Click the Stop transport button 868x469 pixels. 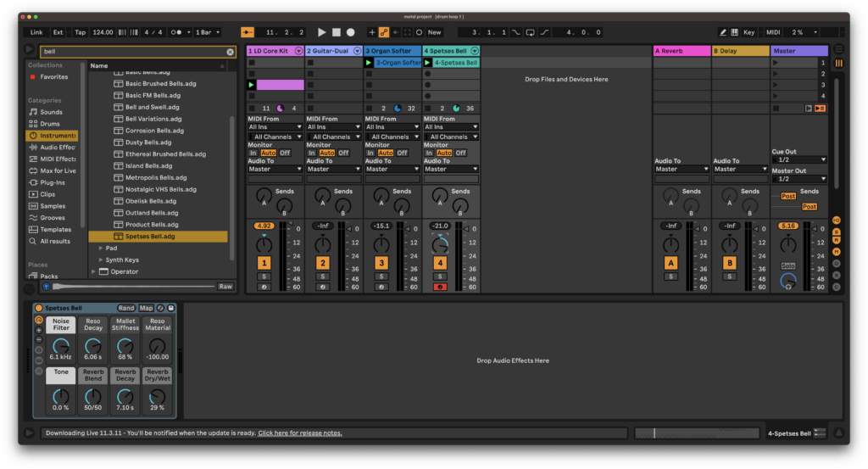point(336,32)
